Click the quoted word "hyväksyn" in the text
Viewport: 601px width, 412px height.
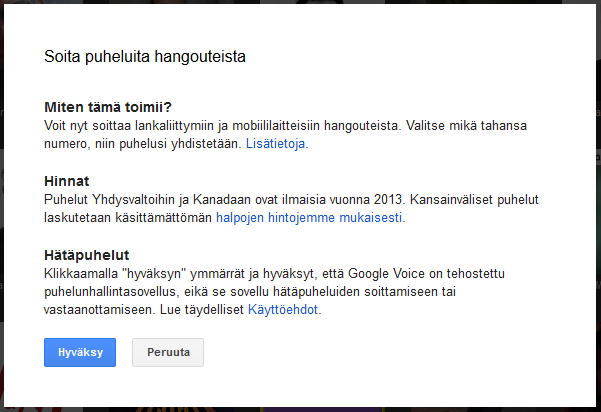(x=158, y=273)
